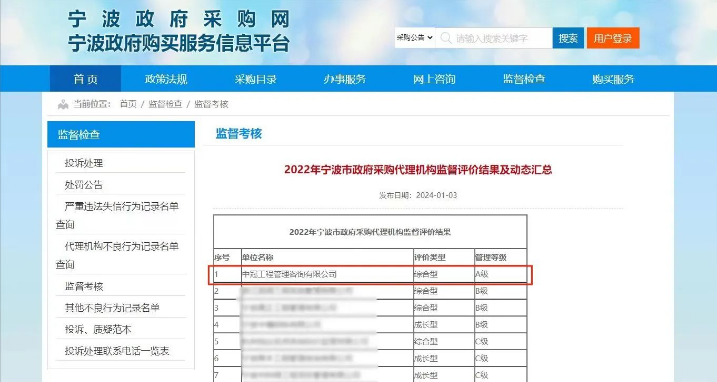Click the highlighted 中冠工程管理咨询有限公司 row
This screenshot has width=717, height=382.
[370, 274]
